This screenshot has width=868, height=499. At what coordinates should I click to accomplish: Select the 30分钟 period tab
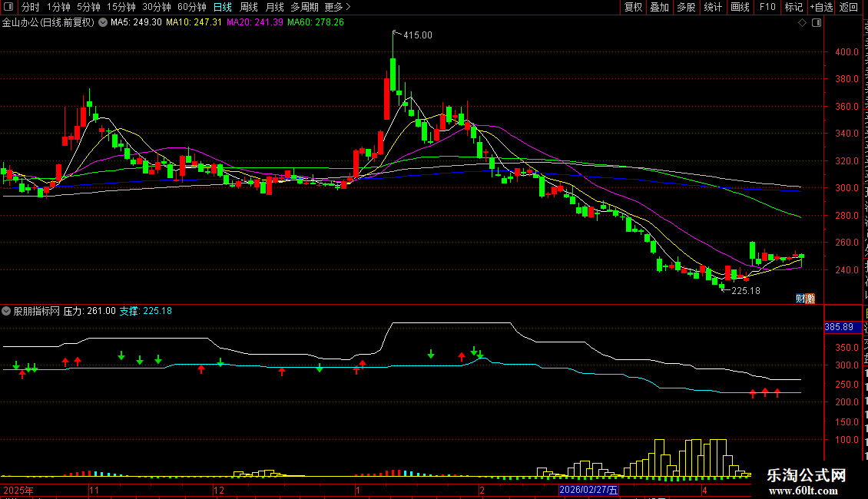157,7
